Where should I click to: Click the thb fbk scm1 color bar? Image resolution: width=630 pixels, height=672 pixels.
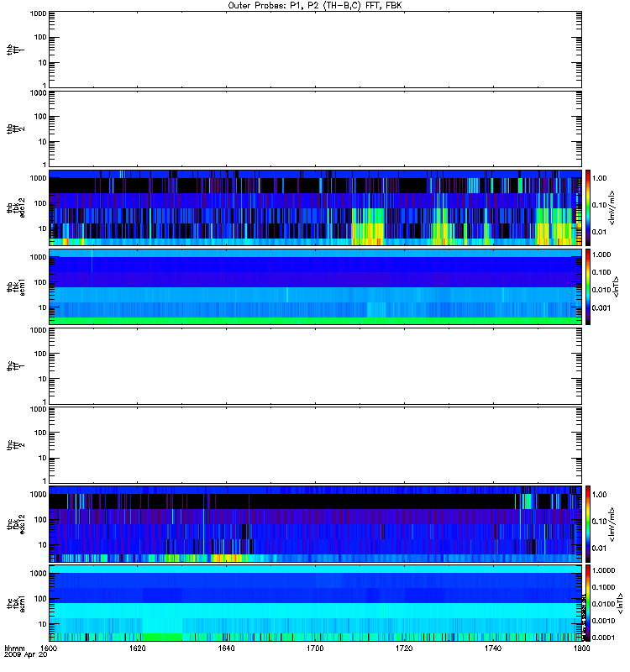588,287
